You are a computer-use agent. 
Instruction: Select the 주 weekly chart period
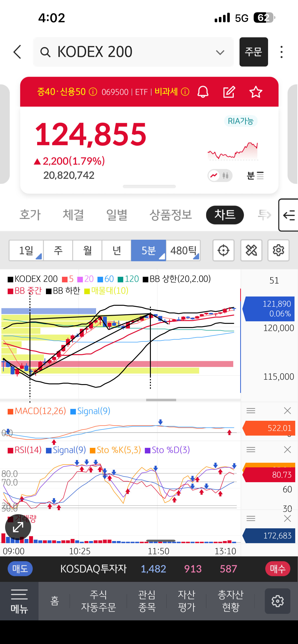point(58,250)
